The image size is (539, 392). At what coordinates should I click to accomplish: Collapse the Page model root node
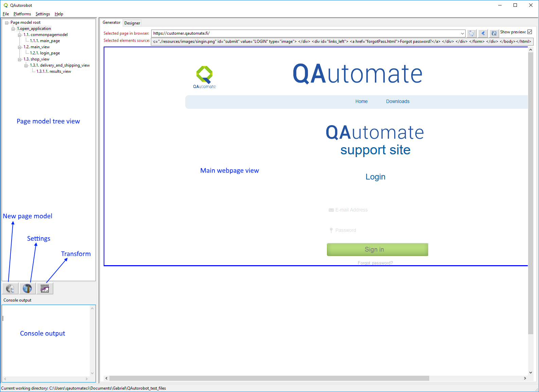click(x=6, y=23)
